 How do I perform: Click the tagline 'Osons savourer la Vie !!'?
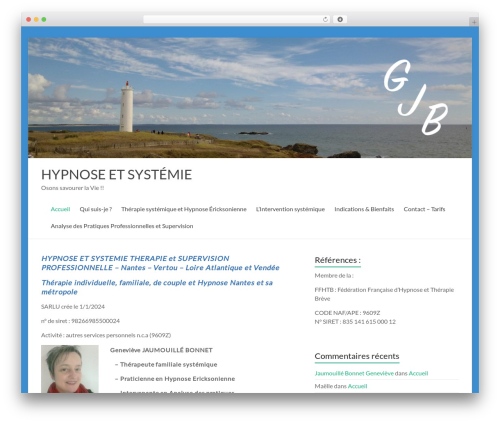pyautogui.click(x=72, y=188)
